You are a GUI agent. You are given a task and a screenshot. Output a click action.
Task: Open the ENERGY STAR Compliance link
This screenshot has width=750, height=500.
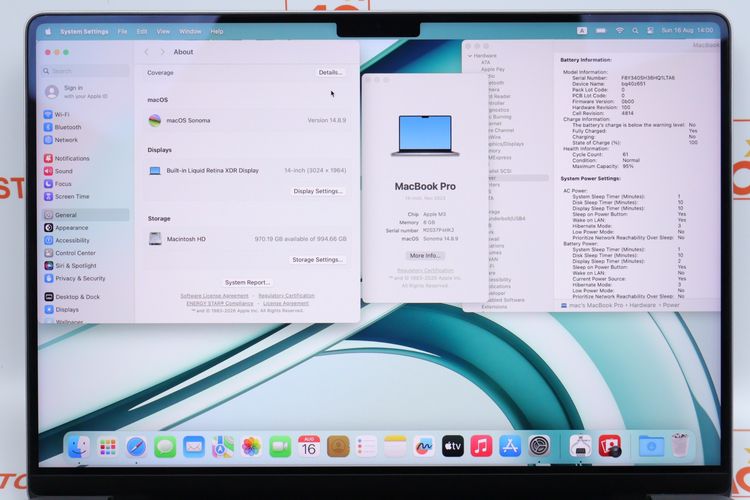220,303
